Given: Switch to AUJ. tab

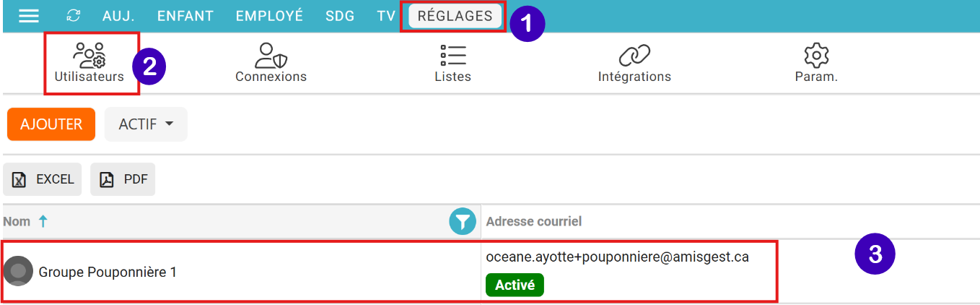Looking at the screenshot, I should [118, 16].
